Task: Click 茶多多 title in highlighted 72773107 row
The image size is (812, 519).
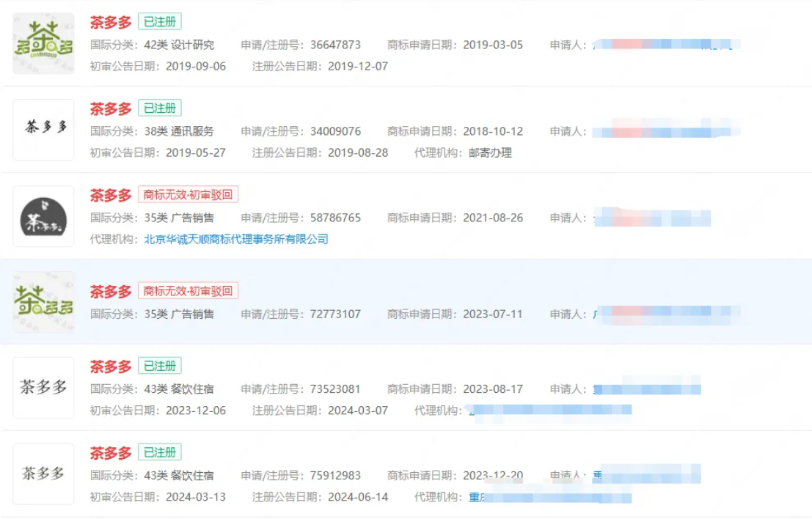Action: click(111, 291)
